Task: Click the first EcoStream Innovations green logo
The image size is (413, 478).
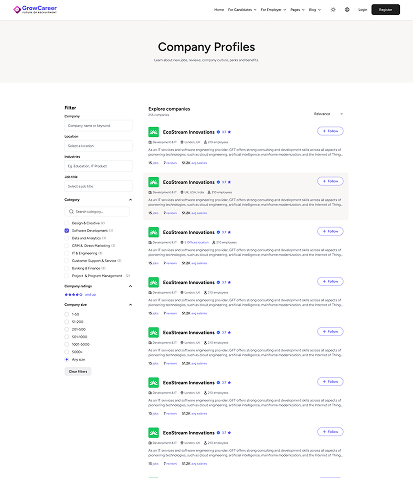Action: click(x=153, y=132)
